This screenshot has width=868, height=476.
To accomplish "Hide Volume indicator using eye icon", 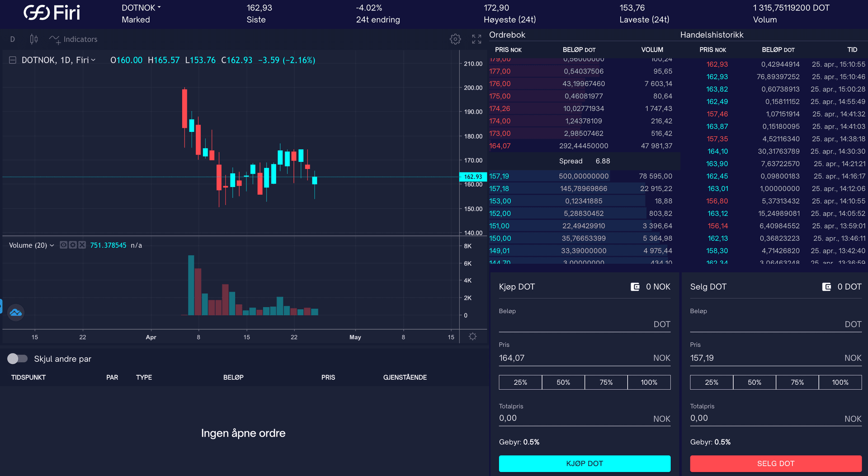I will tap(64, 245).
